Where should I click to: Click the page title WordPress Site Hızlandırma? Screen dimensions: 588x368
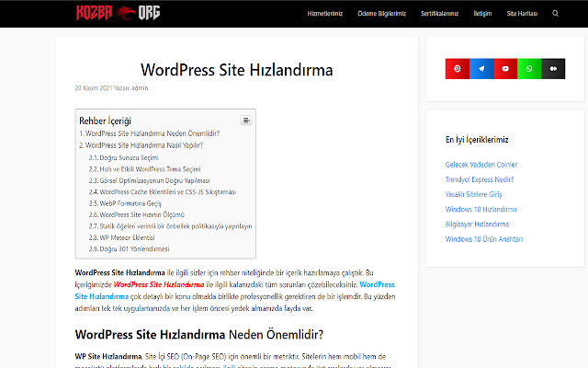pos(237,70)
